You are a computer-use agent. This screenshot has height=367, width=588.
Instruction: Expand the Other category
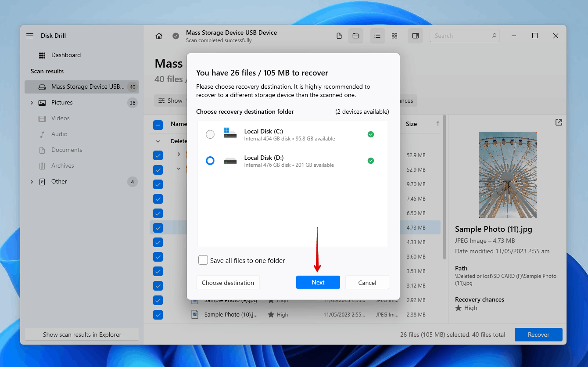[32, 182]
